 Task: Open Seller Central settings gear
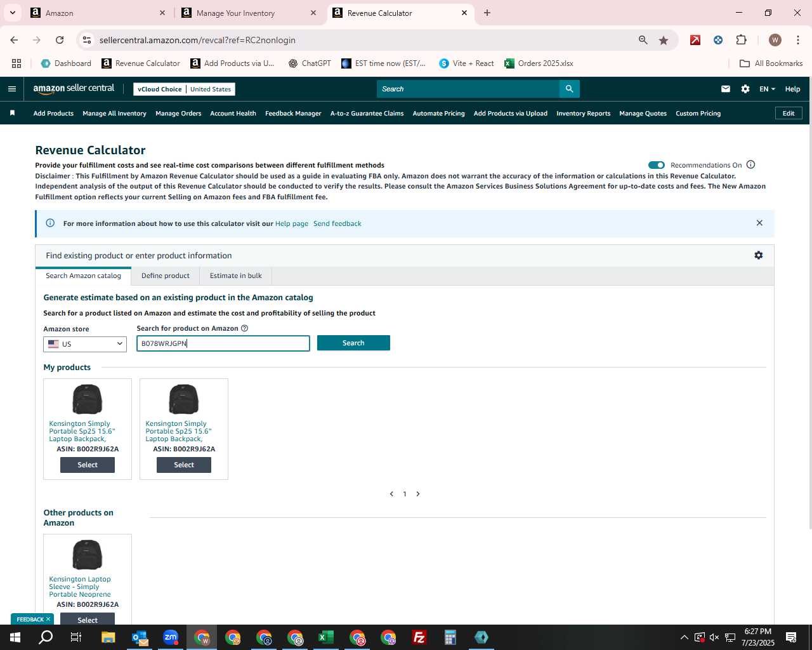(745, 89)
